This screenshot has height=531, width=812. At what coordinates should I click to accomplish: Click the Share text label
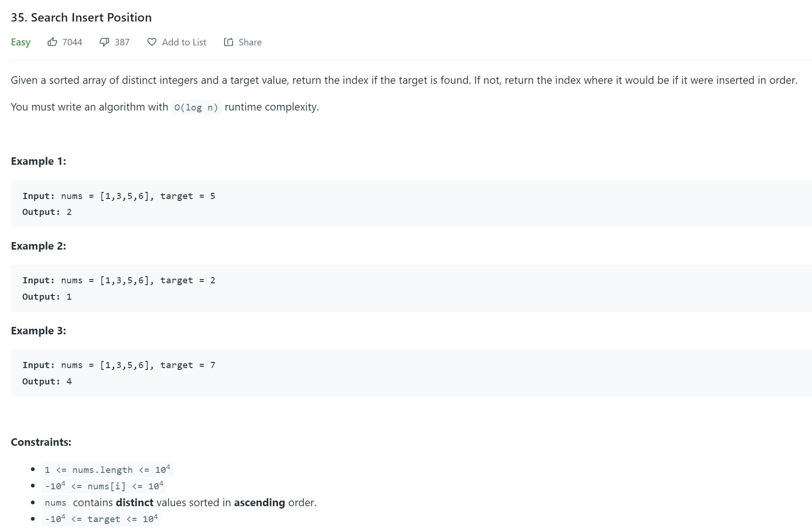[x=250, y=42]
